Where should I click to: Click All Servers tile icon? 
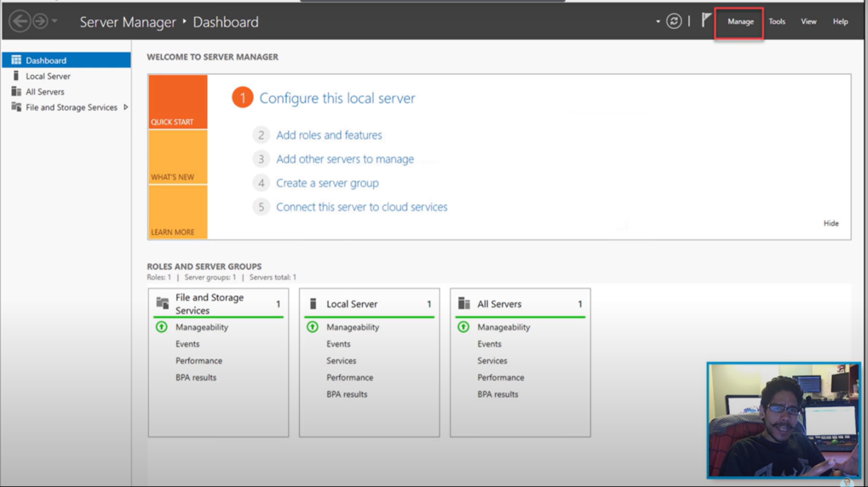[464, 303]
